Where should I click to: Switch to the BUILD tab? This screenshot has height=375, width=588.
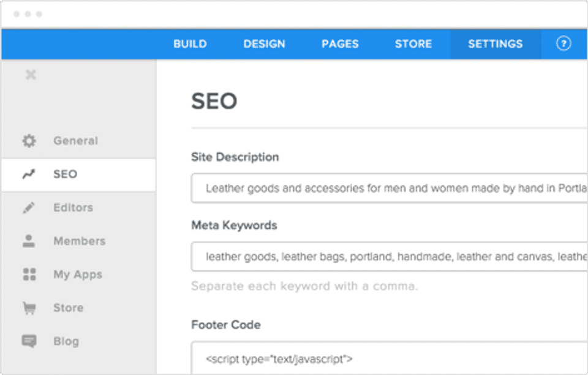(190, 44)
